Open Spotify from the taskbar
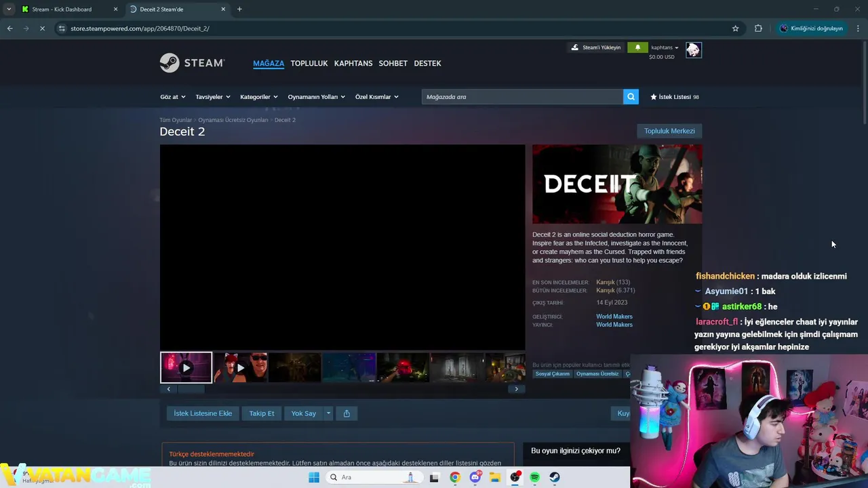Image resolution: width=868 pixels, height=488 pixels. pos(534,477)
